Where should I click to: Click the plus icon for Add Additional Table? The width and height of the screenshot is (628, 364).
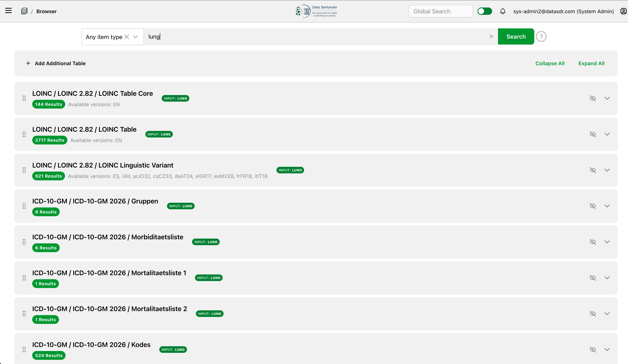pos(28,63)
